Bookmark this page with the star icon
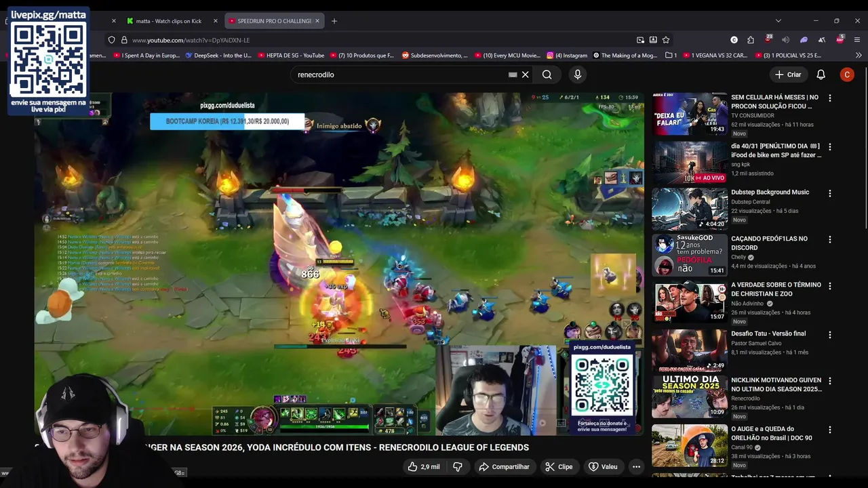The image size is (868, 488). 666,40
